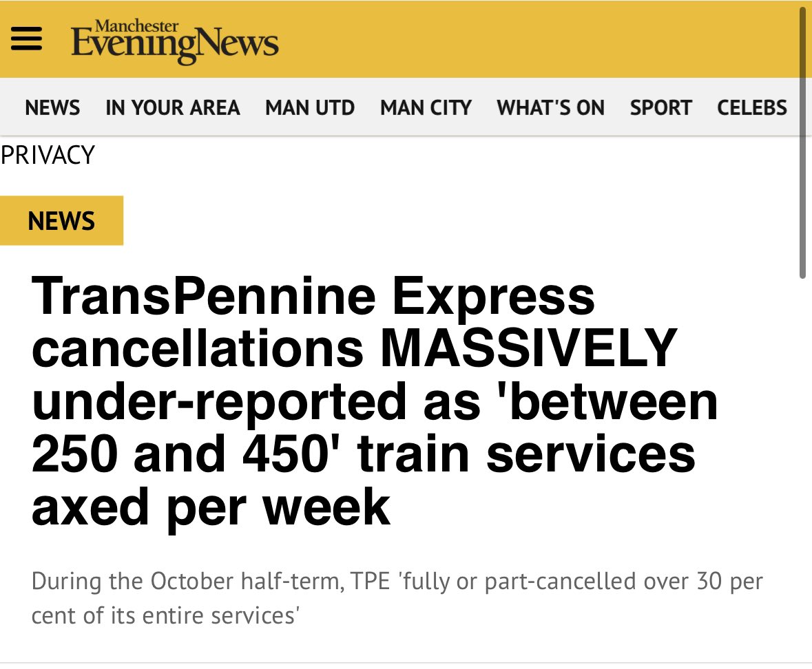This screenshot has height=669, width=812.
Task: Click the 'TransPennine Express' headline text
Action: pos(313,296)
